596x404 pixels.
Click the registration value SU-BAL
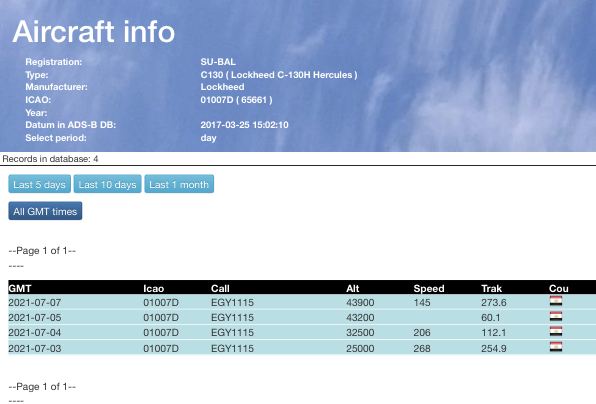218,62
